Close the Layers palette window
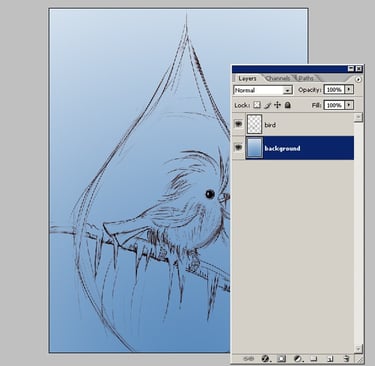Image resolution: width=375 pixels, height=366 pixels. [359, 69]
